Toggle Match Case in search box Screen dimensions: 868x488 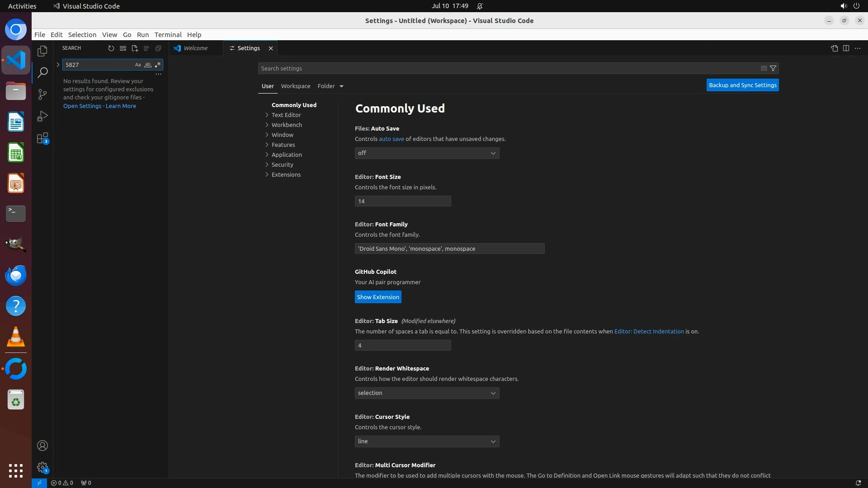138,65
